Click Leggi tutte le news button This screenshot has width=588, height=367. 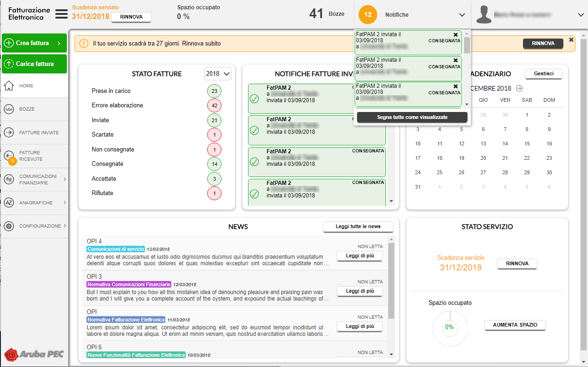pyautogui.click(x=358, y=227)
